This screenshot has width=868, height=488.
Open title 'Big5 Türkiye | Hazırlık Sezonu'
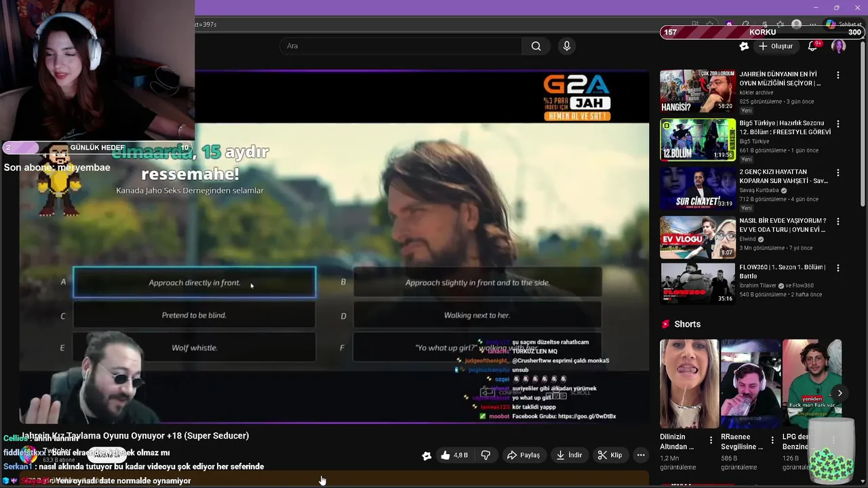click(x=785, y=127)
